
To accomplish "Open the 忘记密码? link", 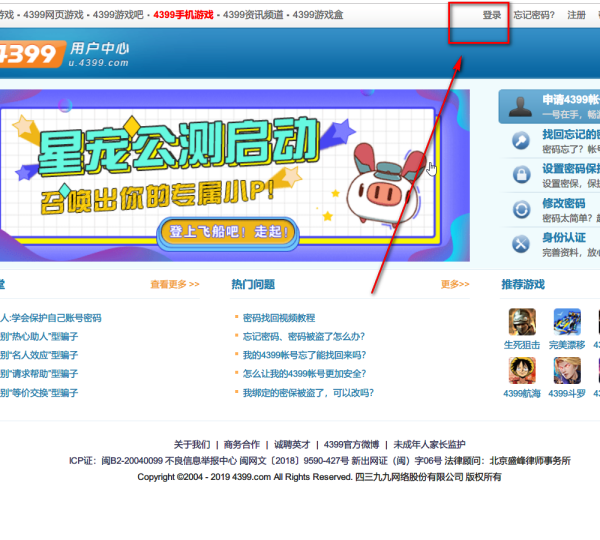I will (534, 15).
